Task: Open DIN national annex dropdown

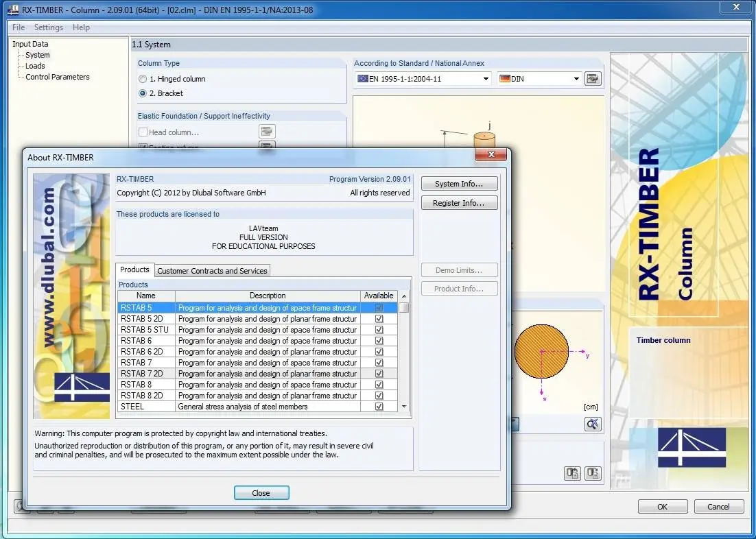Action: (x=539, y=79)
